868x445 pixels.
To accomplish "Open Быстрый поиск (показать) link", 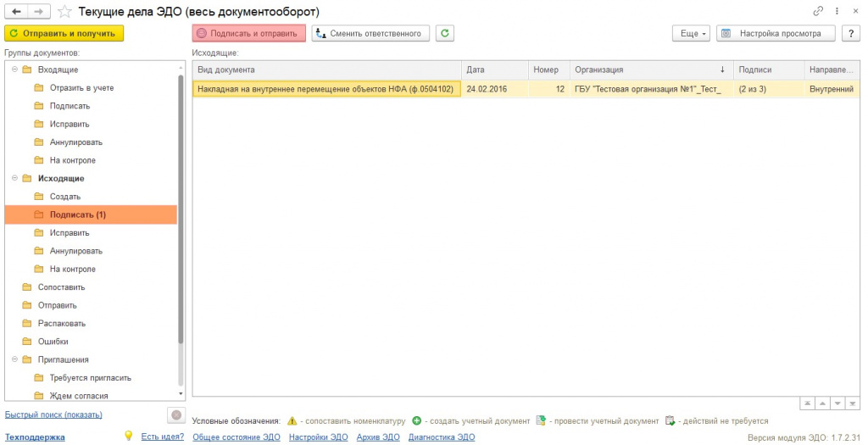I will click(x=53, y=414).
